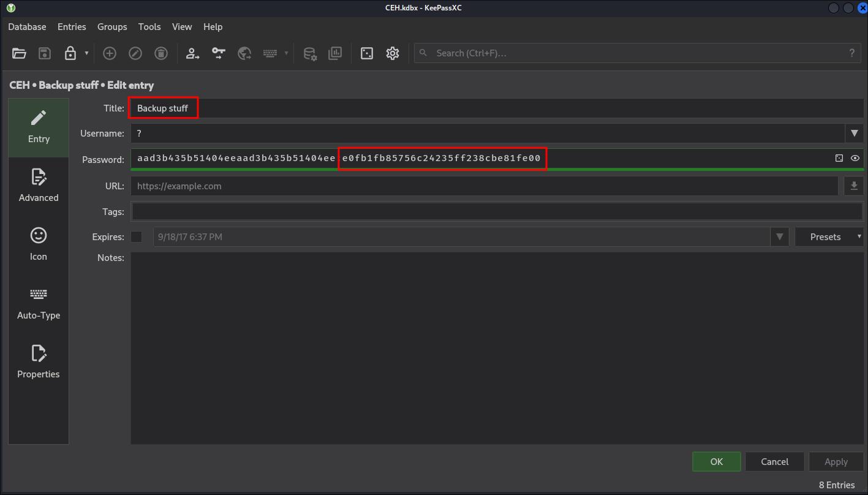Open the Groups menu
The height and width of the screenshot is (495, 868).
point(112,27)
